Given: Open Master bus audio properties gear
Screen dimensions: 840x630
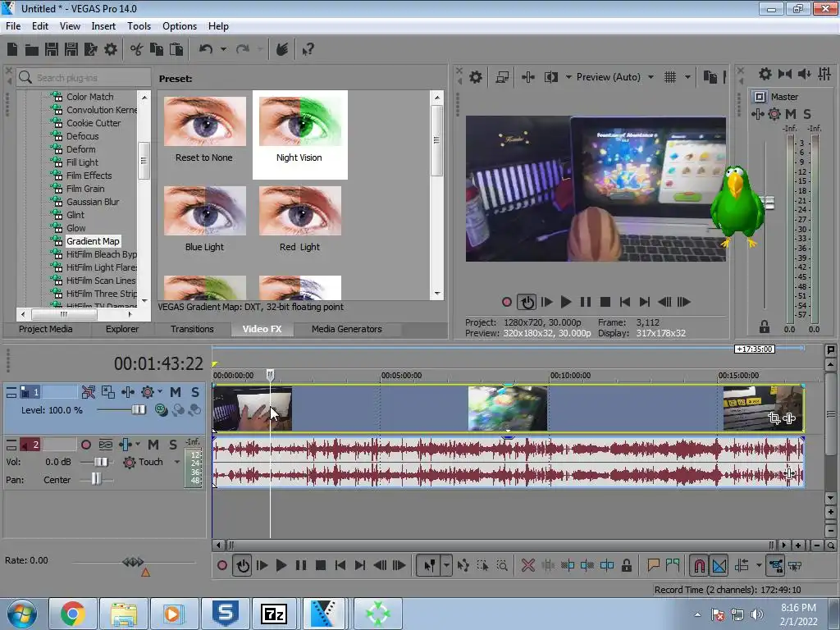Looking at the screenshot, I should click(x=765, y=74).
